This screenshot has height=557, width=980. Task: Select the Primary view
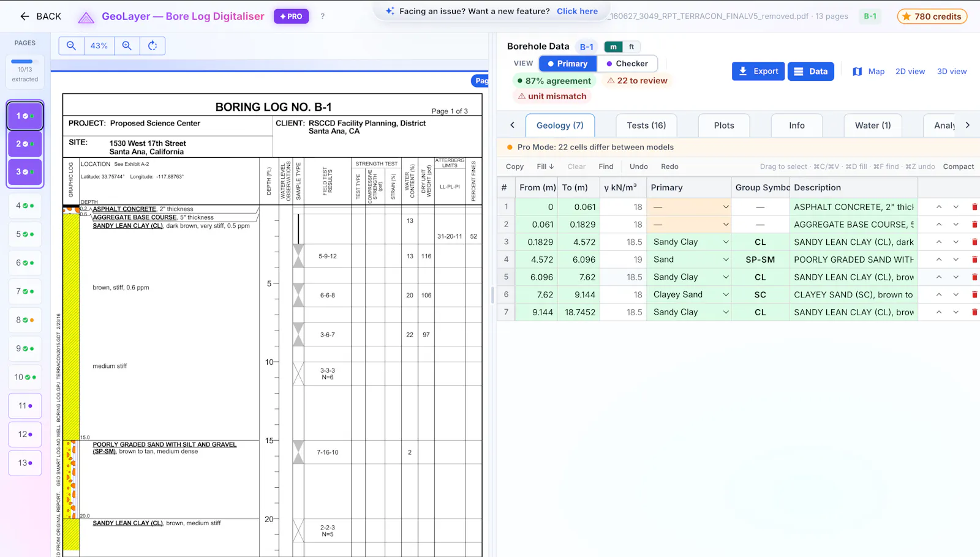[x=568, y=64]
